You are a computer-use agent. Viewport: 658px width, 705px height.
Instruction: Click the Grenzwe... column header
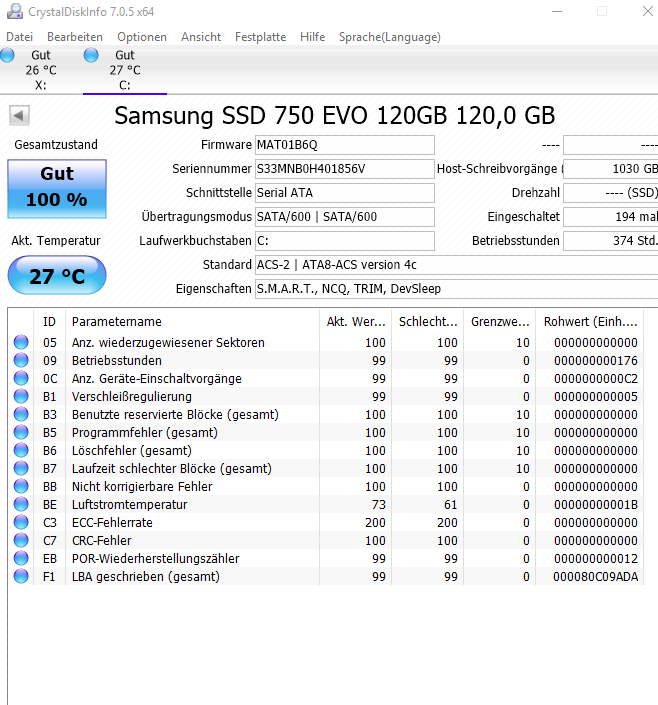tap(500, 321)
